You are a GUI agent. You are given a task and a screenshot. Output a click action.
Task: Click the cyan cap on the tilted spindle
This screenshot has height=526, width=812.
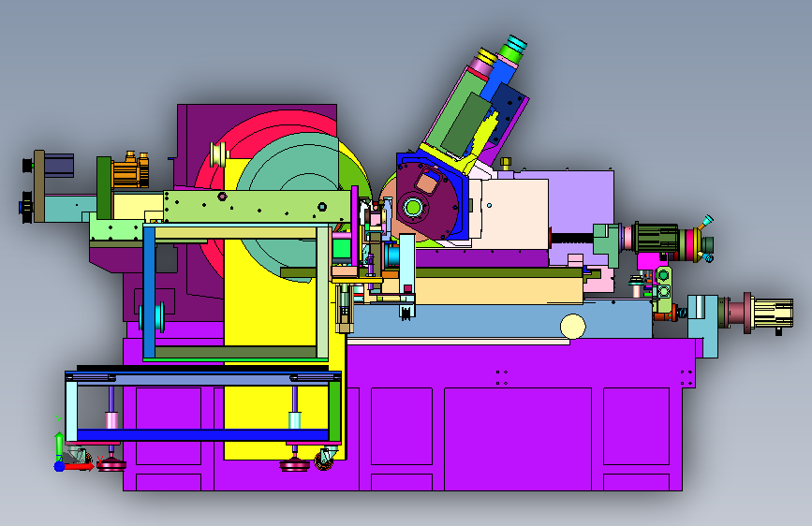point(516,43)
